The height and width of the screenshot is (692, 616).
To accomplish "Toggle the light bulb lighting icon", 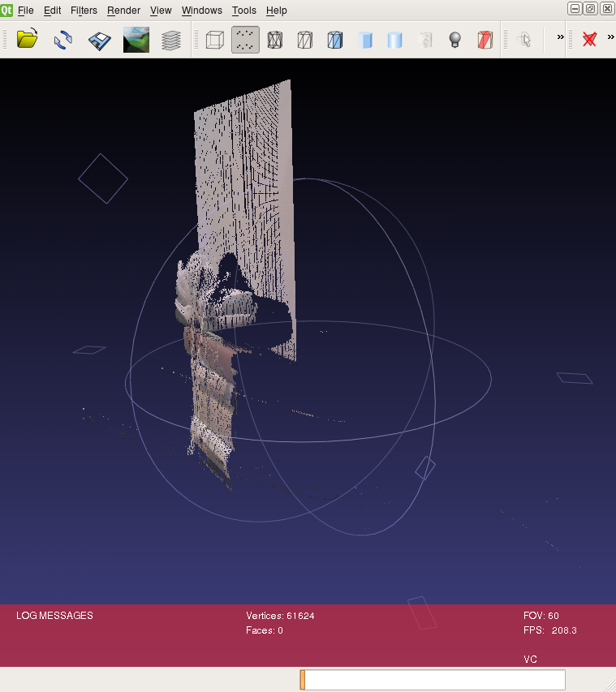I will [x=455, y=40].
